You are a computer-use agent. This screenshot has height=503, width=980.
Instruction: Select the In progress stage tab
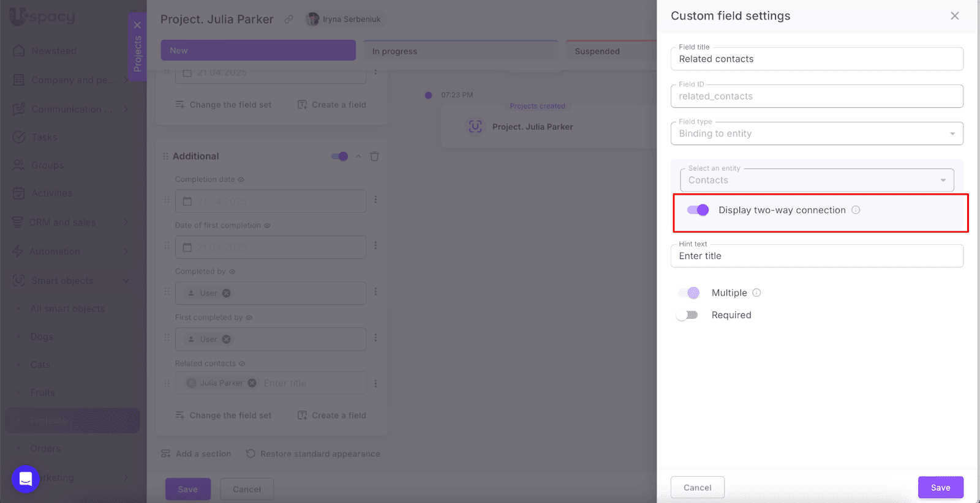coord(460,51)
